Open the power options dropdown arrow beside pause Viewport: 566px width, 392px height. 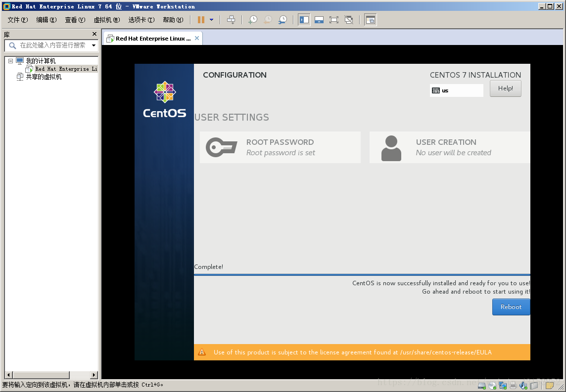pyautogui.click(x=212, y=20)
